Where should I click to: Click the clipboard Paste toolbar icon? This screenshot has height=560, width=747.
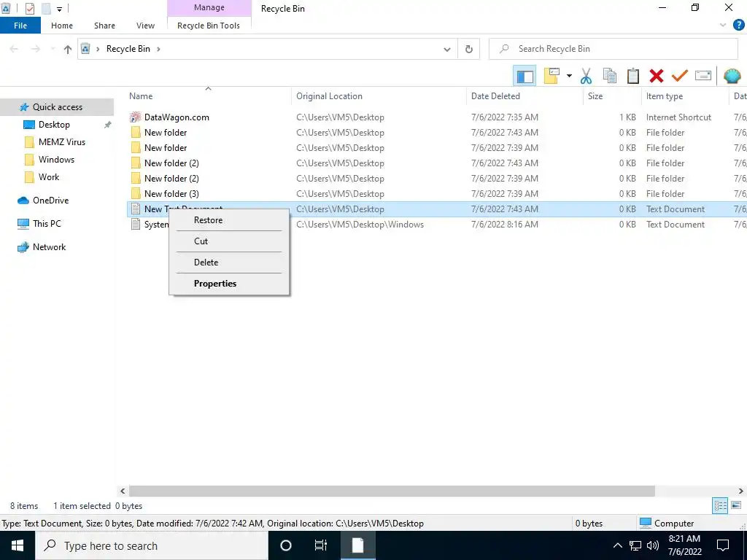(x=633, y=76)
